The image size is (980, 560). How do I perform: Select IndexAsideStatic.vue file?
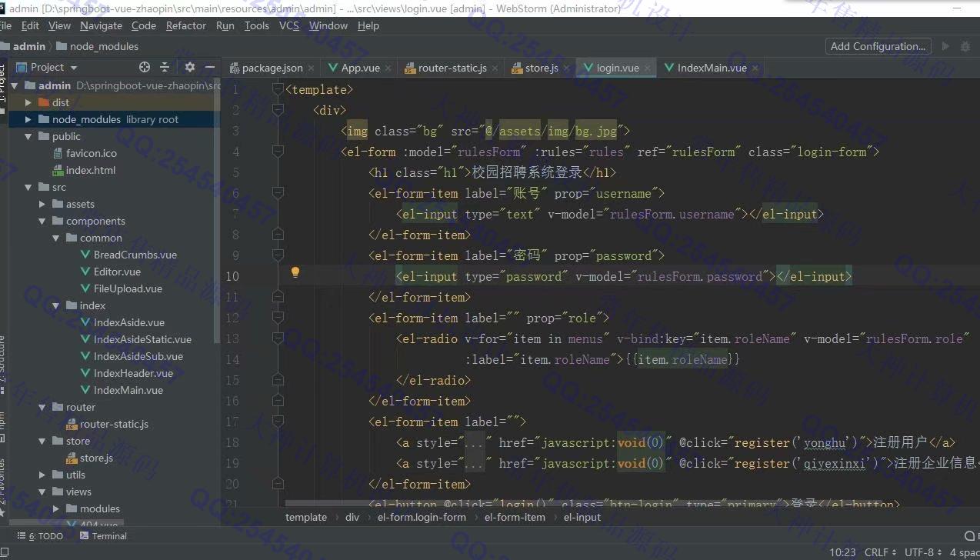pos(142,339)
